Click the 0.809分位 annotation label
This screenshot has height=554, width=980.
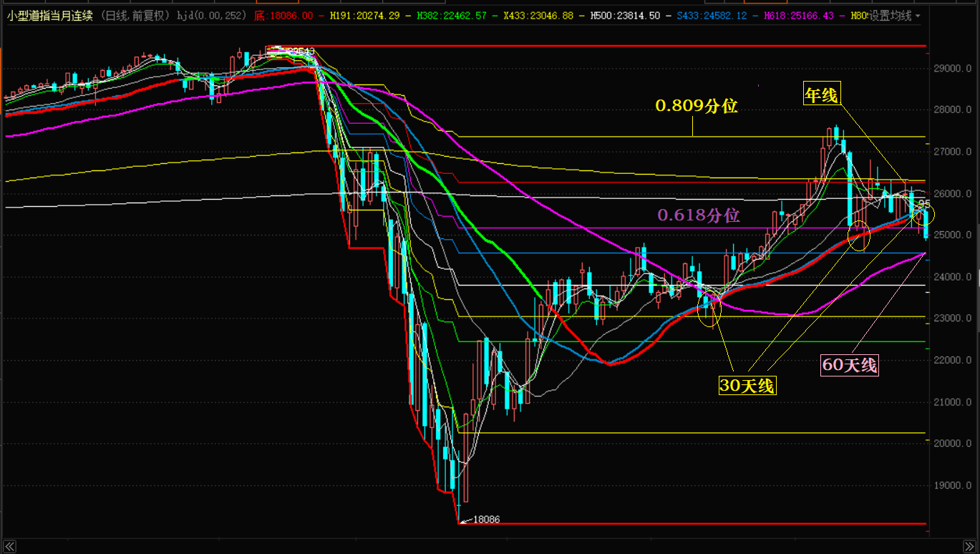coord(697,106)
